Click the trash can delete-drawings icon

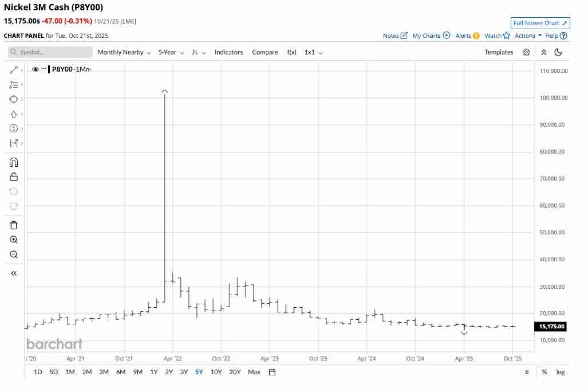tap(14, 225)
